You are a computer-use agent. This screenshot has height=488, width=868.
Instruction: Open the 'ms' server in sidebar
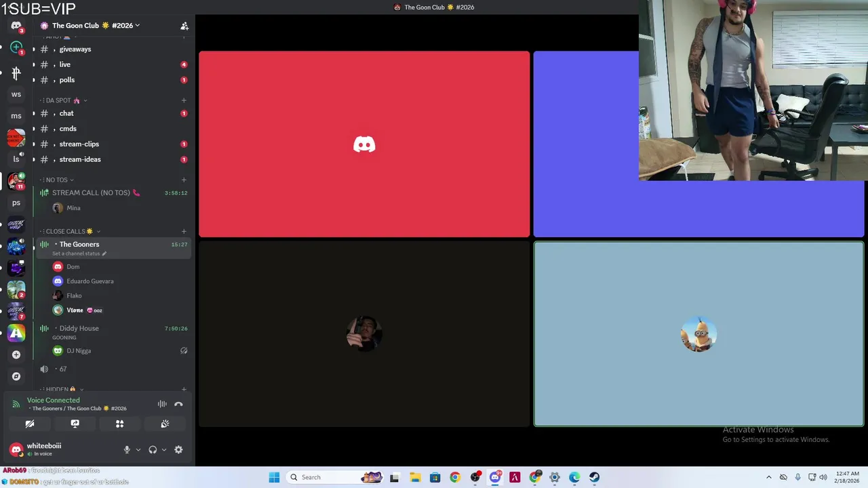[x=16, y=116]
